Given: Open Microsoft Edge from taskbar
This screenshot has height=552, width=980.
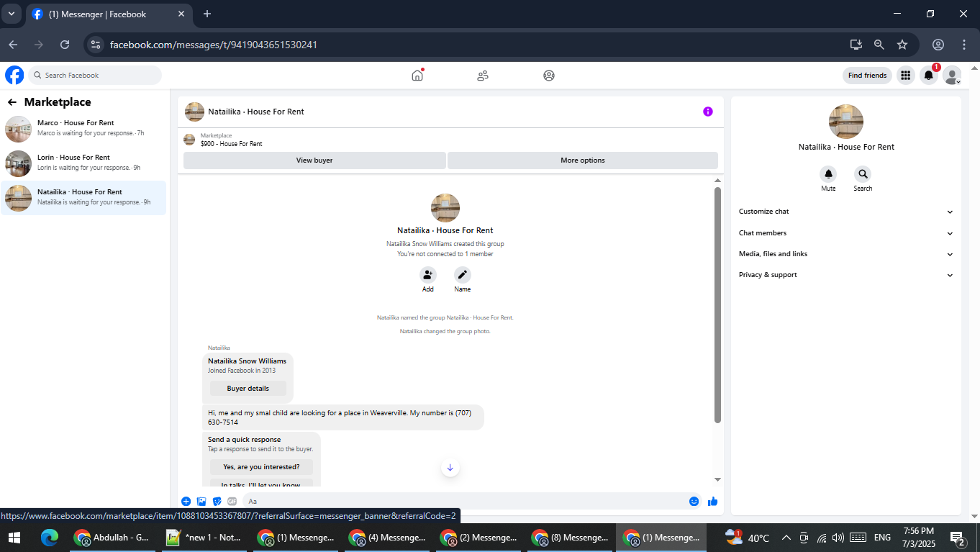Looking at the screenshot, I should (49, 538).
